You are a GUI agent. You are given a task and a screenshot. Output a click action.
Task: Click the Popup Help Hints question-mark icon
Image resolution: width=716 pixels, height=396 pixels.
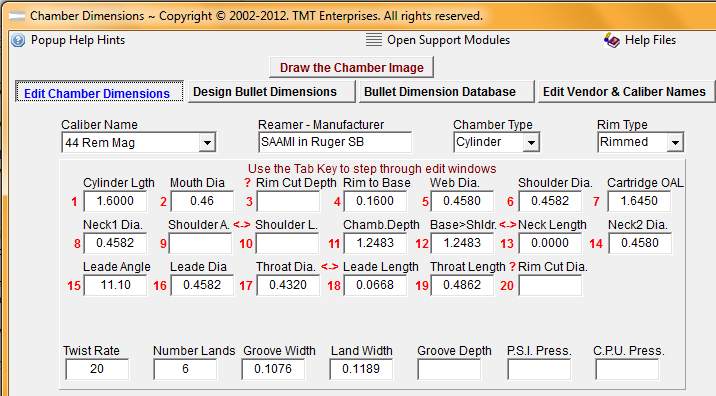click(18, 40)
